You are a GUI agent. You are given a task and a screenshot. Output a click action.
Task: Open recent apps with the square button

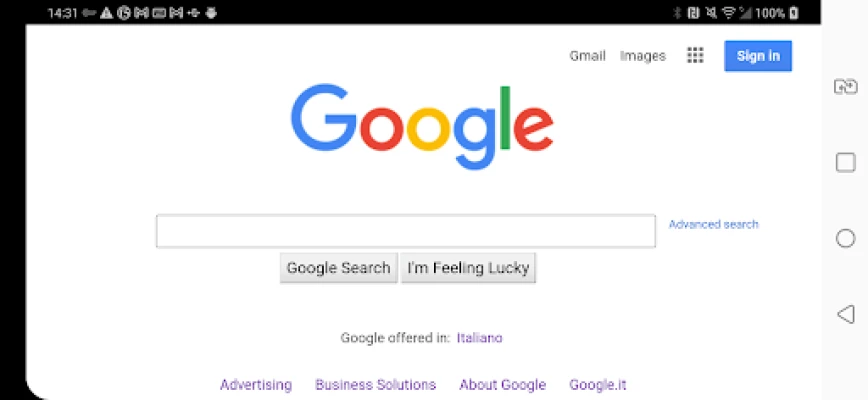[845, 163]
